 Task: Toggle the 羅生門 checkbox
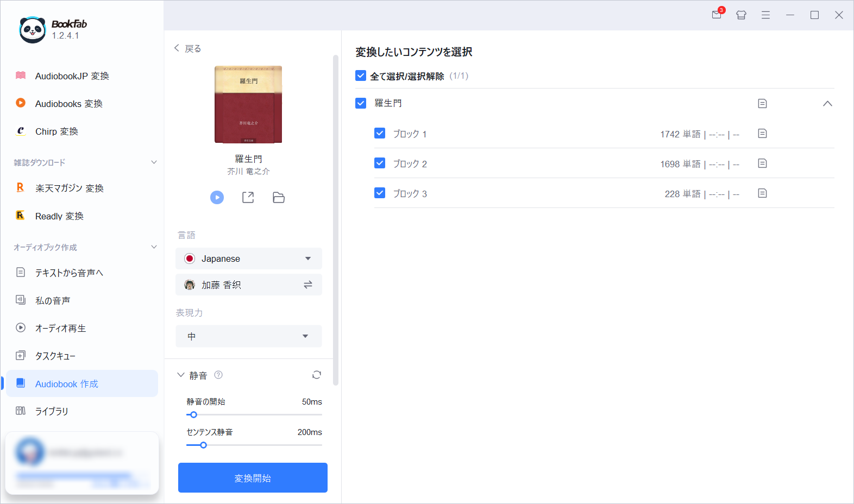pos(361,103)
